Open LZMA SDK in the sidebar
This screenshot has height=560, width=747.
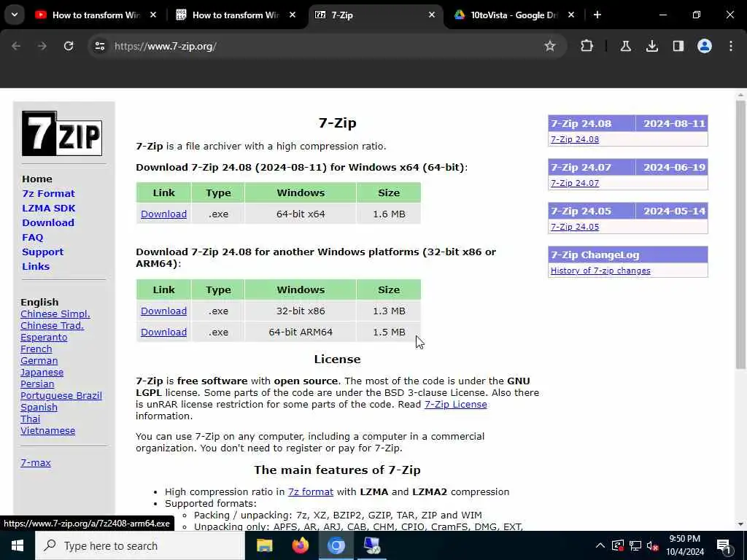point(49,208)
